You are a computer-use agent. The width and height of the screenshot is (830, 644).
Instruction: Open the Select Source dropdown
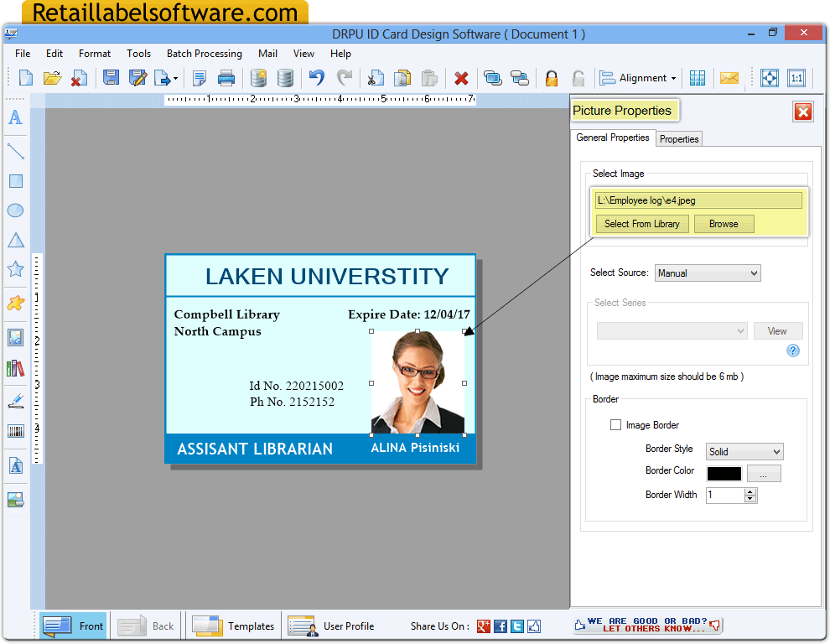click(708, 273)
